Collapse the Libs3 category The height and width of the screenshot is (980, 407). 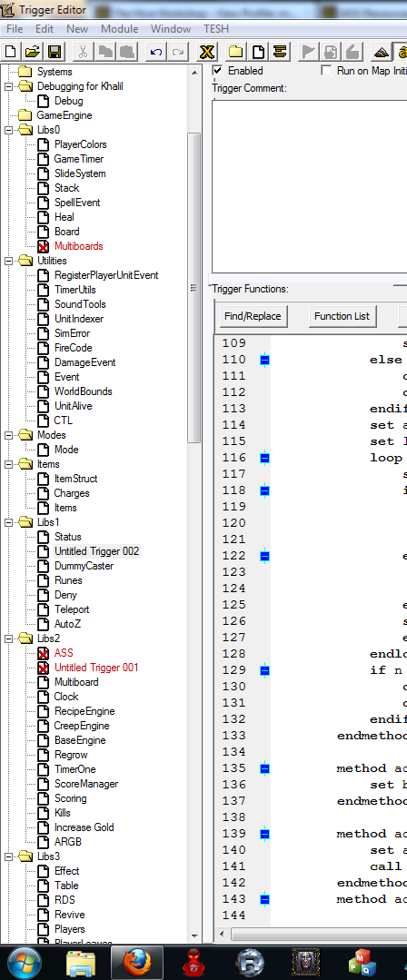coord(9,856)
